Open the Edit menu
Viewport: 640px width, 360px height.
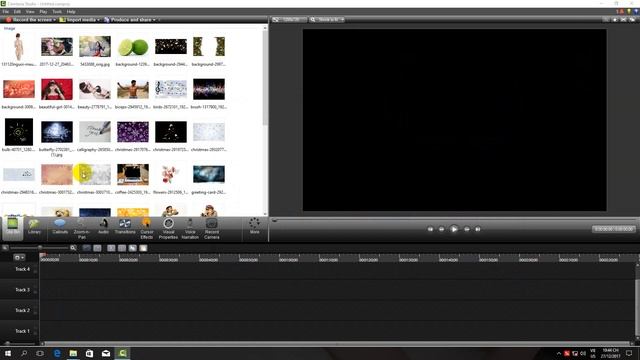pyautogui.click(x=17, y=11)
